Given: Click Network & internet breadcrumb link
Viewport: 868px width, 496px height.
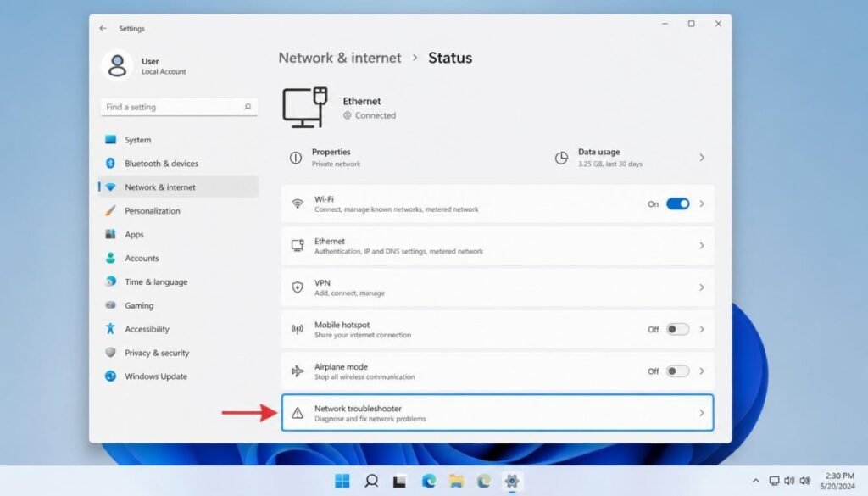Looking at the screenshot, I should coord(339,58).
